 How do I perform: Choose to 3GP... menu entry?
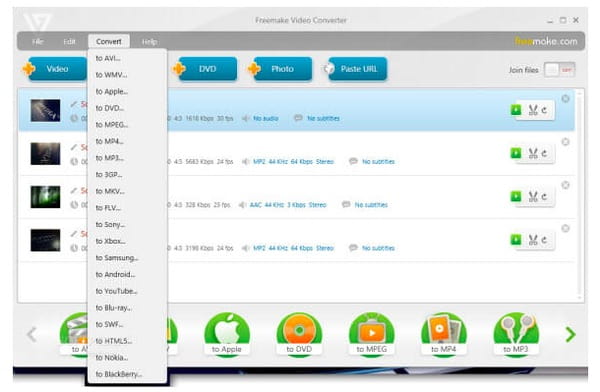point(127,175)
